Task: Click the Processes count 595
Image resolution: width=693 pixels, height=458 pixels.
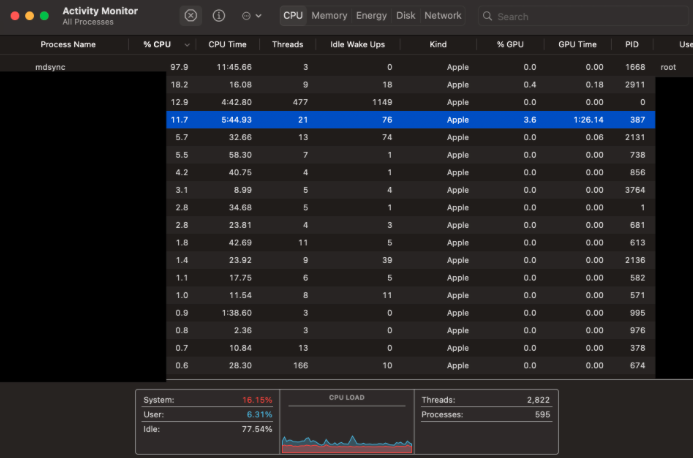Action: coord(542,415)
